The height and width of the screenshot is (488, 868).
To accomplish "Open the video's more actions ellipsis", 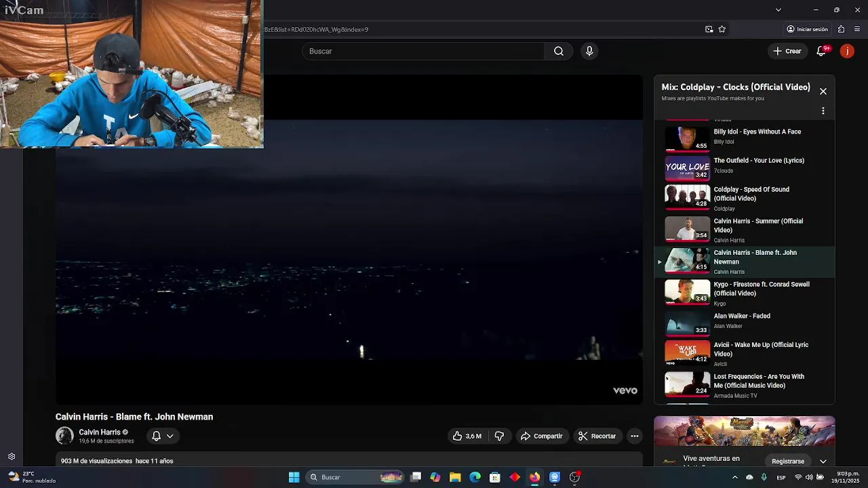I will point(635,436).
